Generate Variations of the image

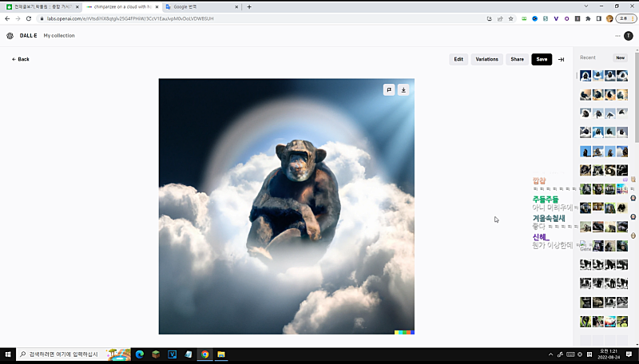(x=486, y=59)
